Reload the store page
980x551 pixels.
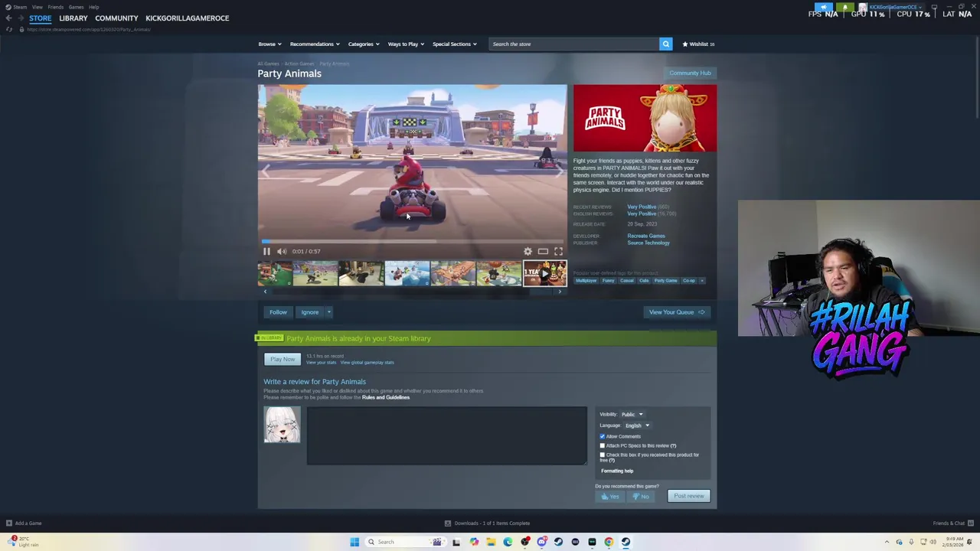[9, 29]
